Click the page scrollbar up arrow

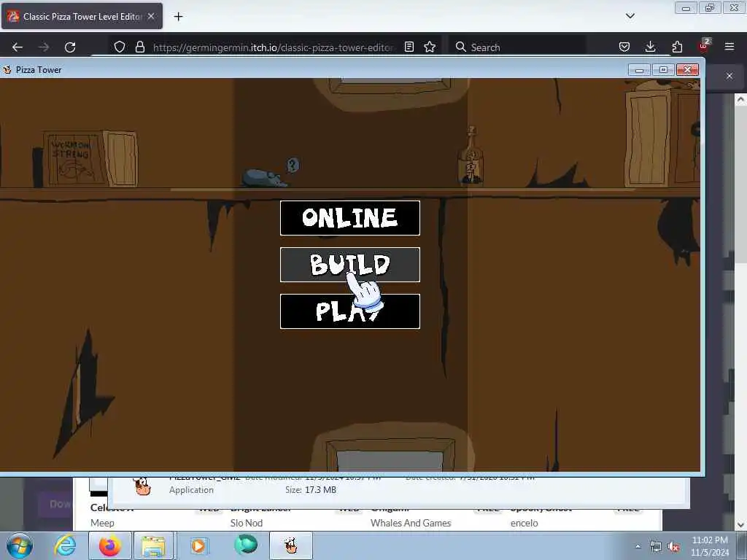pos(740,100)
